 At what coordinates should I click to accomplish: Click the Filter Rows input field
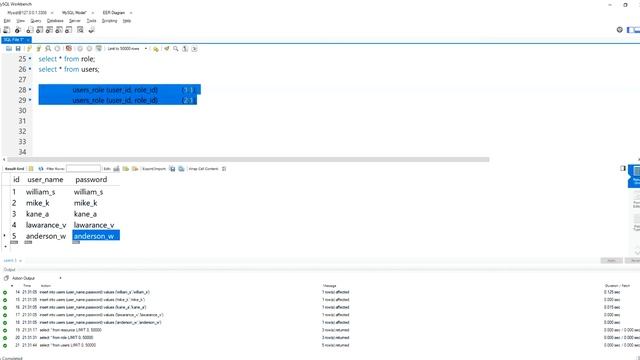tap(83, 169)
